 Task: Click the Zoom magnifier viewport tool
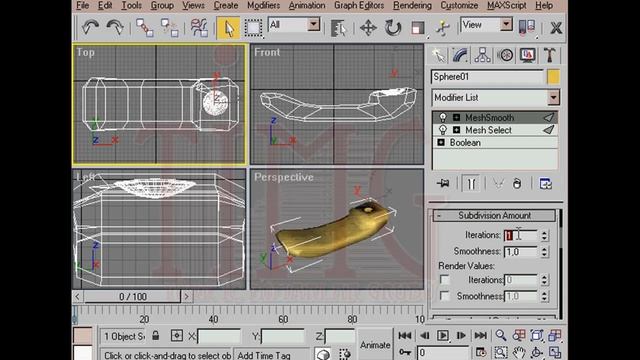[501, 336]
